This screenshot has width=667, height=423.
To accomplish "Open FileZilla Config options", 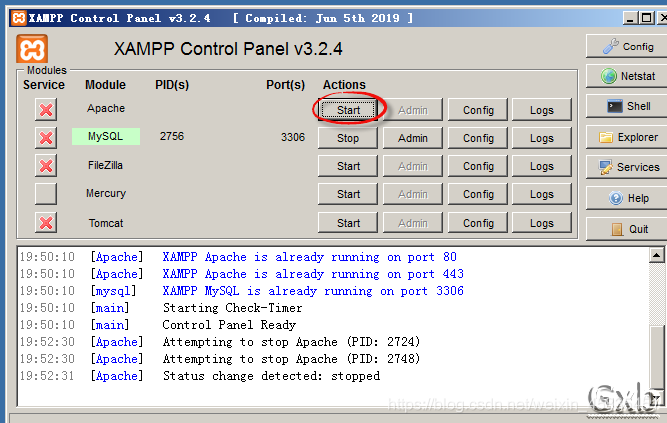I will coord(478,166).
